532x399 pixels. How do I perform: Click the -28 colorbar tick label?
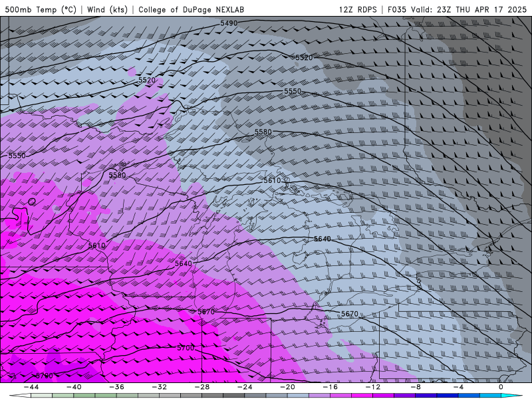click(x=202, y=387)
